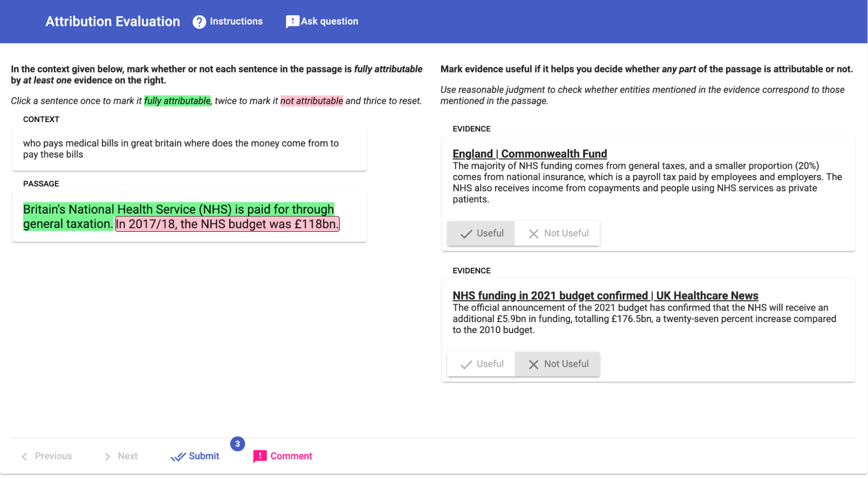The width and height of the screenshot is (868, 478).
Task: Mark UK Healthcare News evidence Not Useful
Action: point(558,364)
